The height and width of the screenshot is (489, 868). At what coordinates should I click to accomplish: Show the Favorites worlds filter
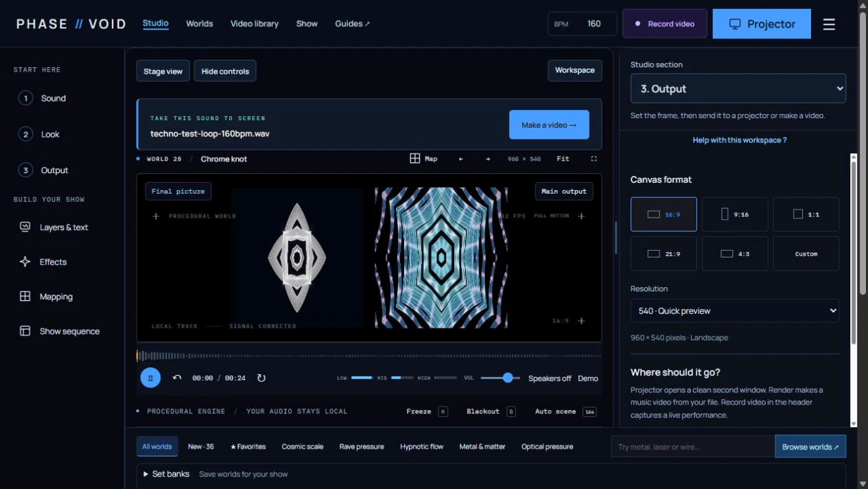coord(248,446)
